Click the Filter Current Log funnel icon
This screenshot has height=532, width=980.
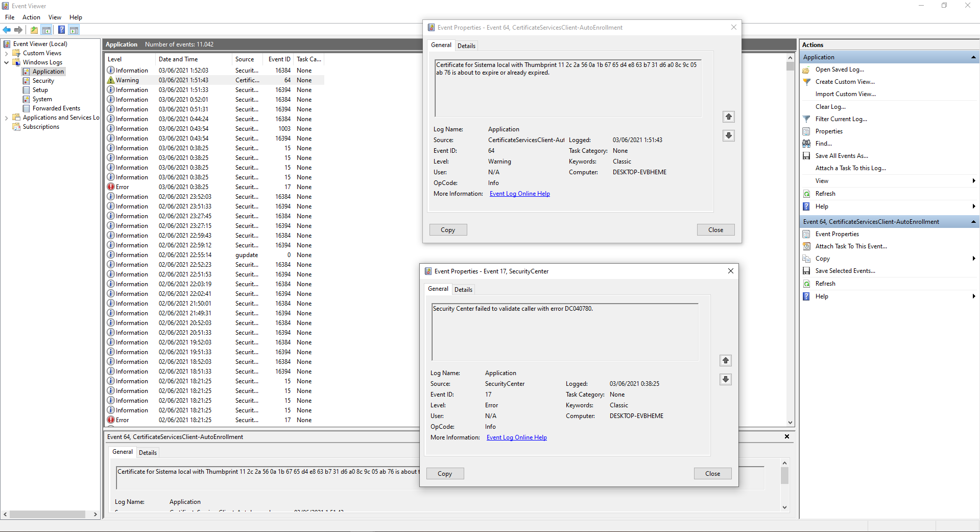point(806,119)
